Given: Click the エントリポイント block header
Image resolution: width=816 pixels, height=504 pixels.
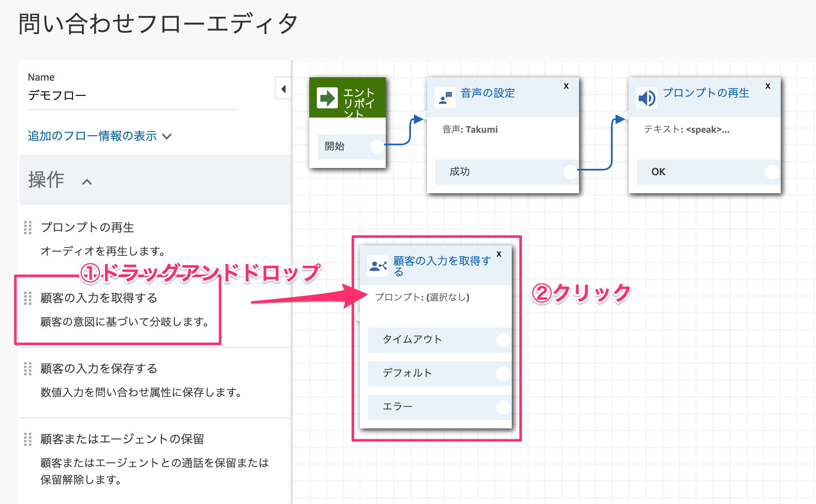Looking at the screenshot, I should [347, 97].
